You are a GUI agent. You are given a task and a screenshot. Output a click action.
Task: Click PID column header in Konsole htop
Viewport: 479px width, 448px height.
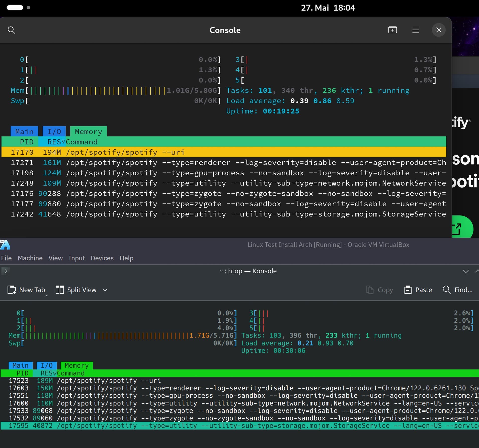click(x=22, y=373)
